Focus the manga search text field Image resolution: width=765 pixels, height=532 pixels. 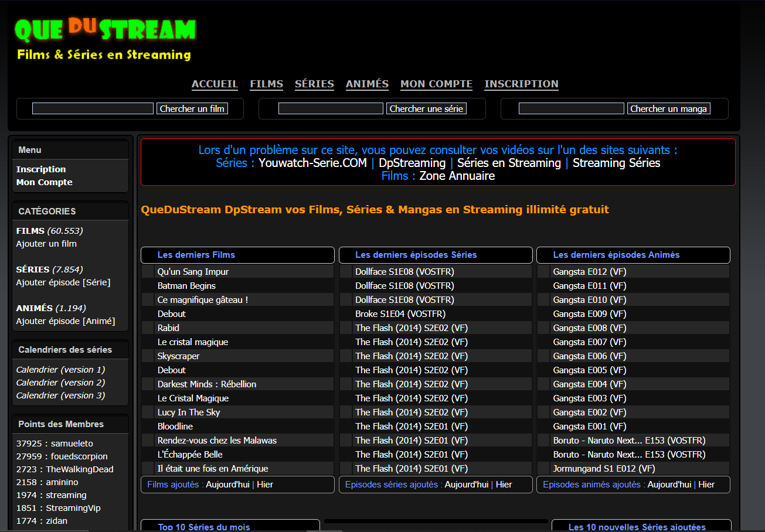point(572,108)
